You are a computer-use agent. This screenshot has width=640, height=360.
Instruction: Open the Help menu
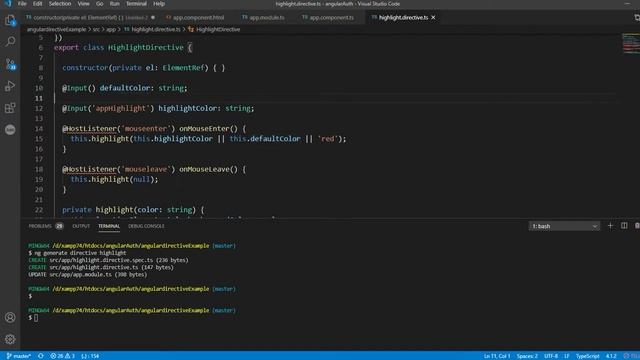tap(159, 4)
